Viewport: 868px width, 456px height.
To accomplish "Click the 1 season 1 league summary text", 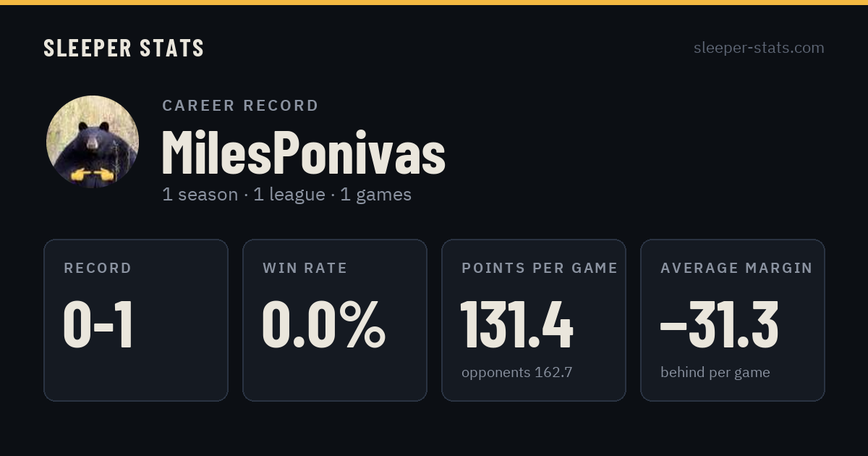I will (x=286, y=195).
